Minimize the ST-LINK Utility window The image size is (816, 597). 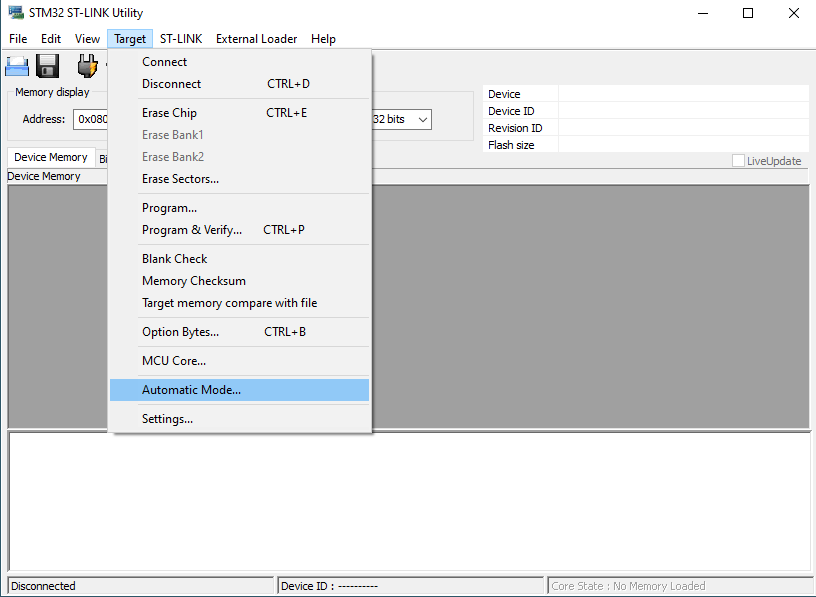tap(703, 13)
